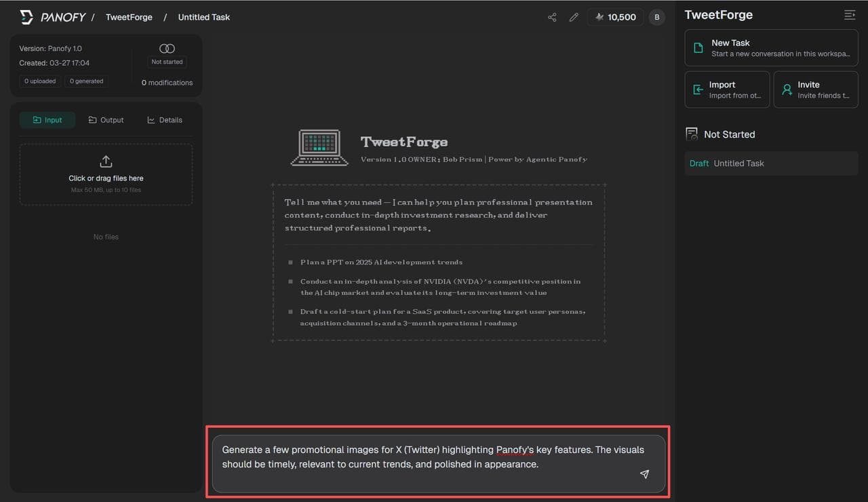Click the task list icon beside TweetForge
Screen dimensions: 868x502
[x=850, y=14]
